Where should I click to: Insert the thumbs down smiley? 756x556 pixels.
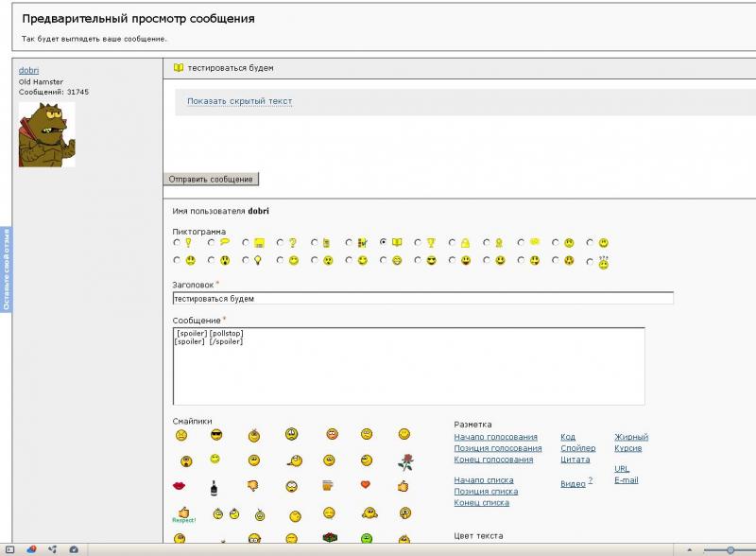click(253, 486)
